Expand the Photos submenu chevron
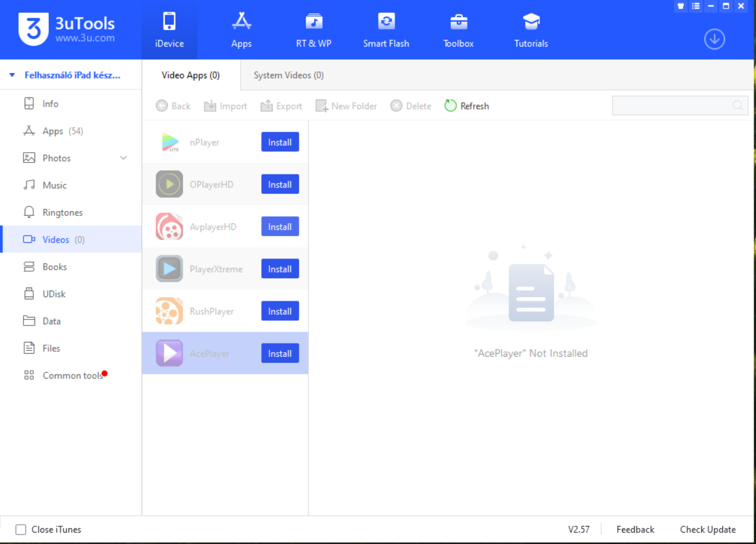This screenshot has width=756, height=544. pos(124,158)
